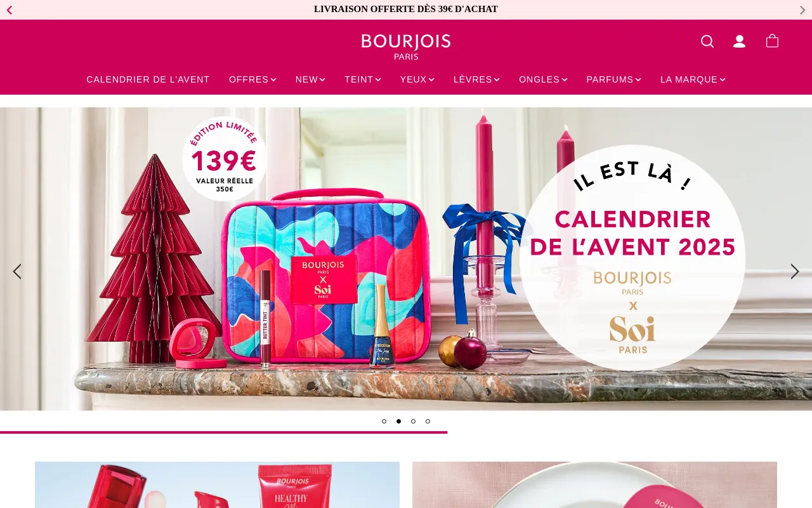Viewport: 812px width, 508px height.
Task: Open the La Marque menu
Action: point(693,79)
